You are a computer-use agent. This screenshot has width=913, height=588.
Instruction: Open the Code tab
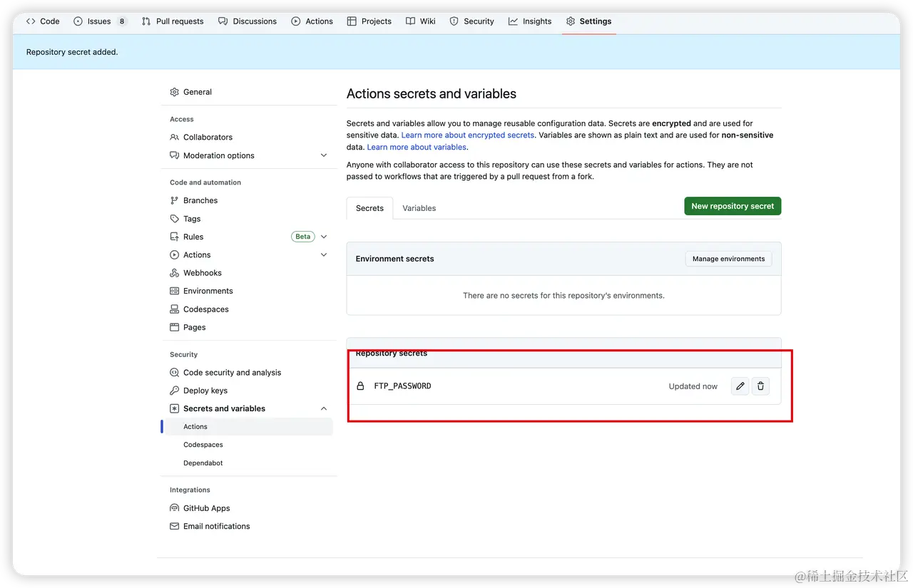pos(43,21)
